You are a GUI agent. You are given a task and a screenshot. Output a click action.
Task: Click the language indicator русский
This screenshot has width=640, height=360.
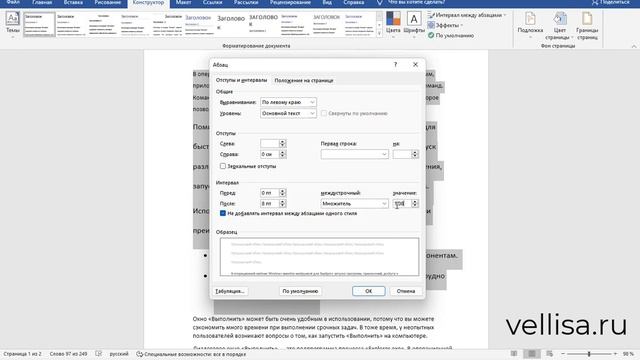coord(119,354)
